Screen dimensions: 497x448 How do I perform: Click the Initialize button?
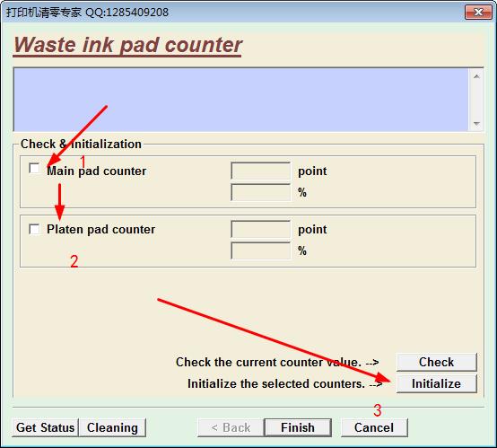click(x=437, y=383)
